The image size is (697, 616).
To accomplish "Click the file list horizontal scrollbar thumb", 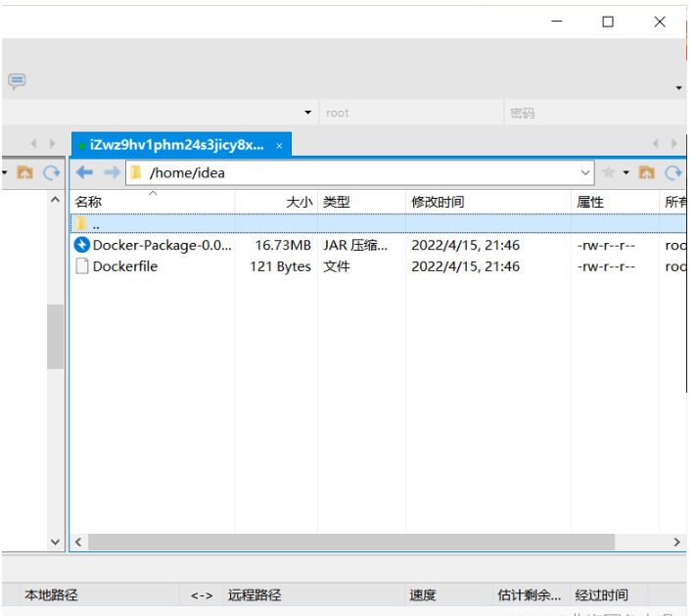I will (x=351, y=542).
